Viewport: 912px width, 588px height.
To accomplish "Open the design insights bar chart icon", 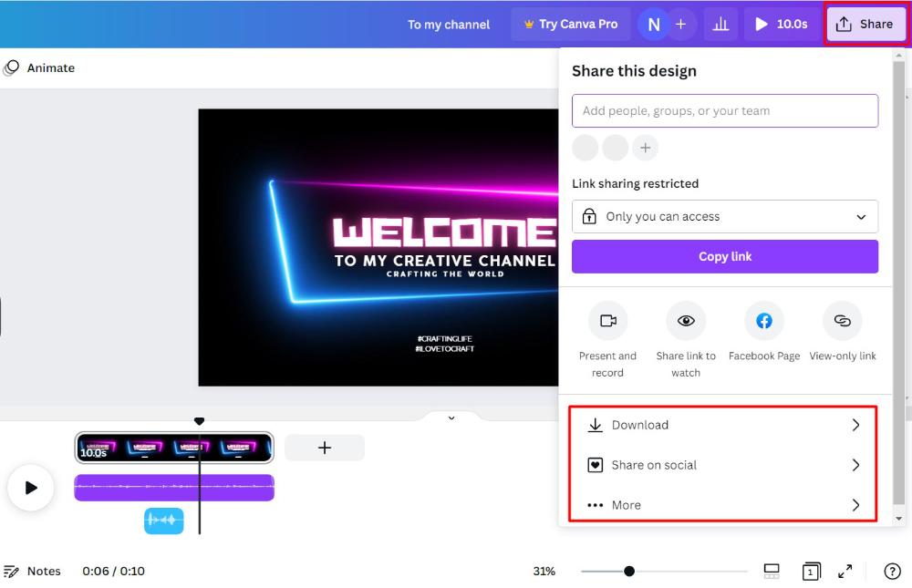I will pos(720,24).
